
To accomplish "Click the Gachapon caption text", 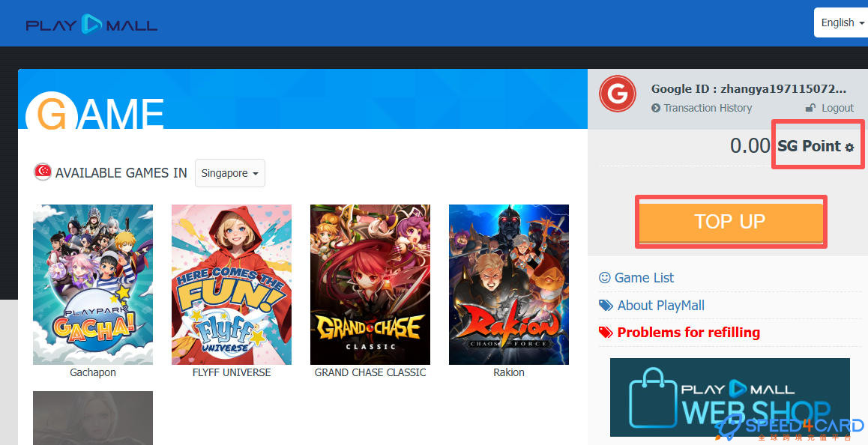I will click(93, 372).
